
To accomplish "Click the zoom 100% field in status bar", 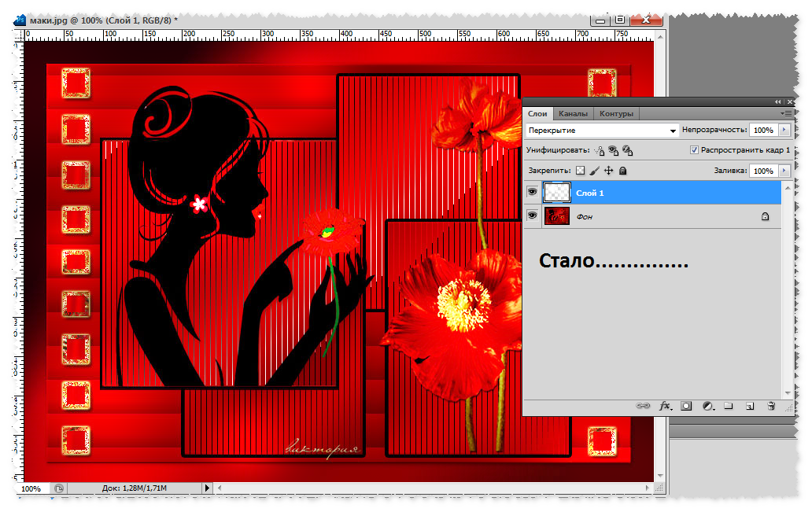I will [x=31, y=488].
